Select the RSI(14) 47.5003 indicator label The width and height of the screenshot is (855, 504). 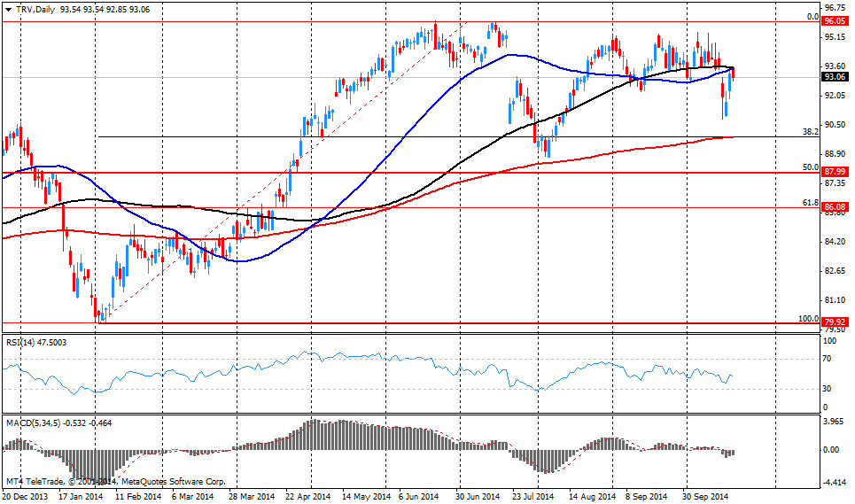[36, 342]
